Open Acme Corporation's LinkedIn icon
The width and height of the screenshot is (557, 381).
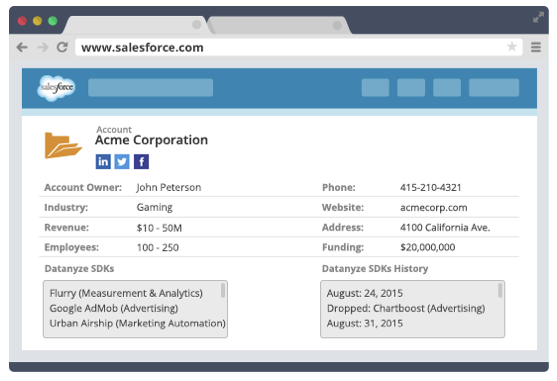point(103,162)
